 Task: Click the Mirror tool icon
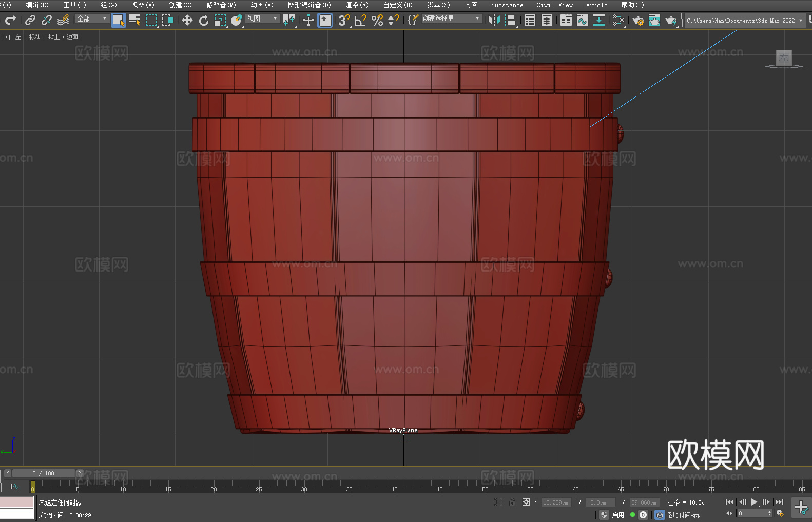[x=494, y=20]
